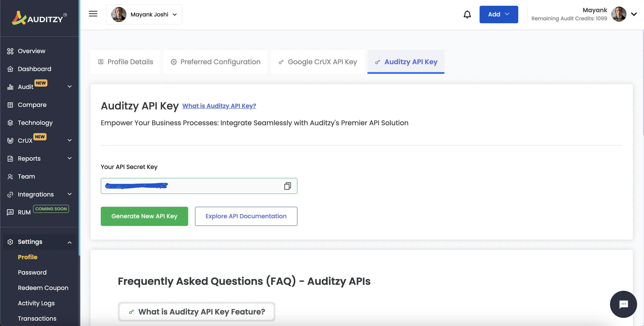This screenshot has width=644, height=326.
Task: Collapse the Settings menu chevron
Action: pyautogui.click(x=70, y=242)
